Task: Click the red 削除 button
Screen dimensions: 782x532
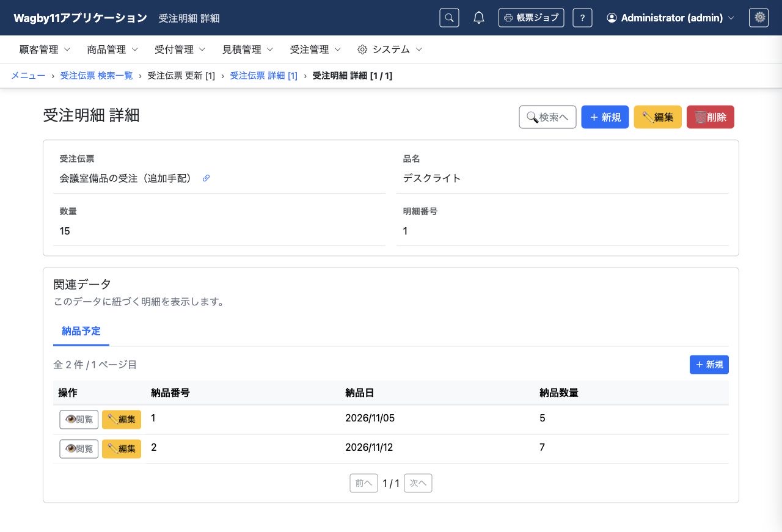Action: coord(711,117)
